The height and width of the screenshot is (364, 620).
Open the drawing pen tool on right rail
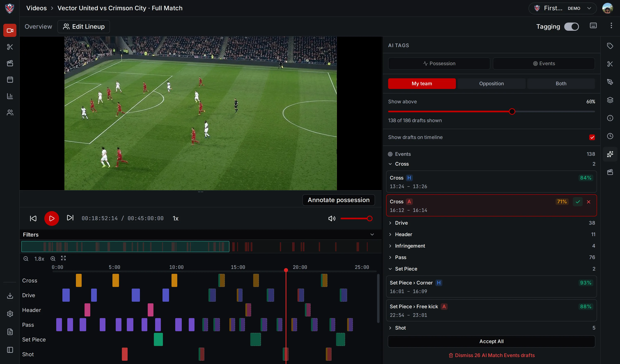pos(610,82)
